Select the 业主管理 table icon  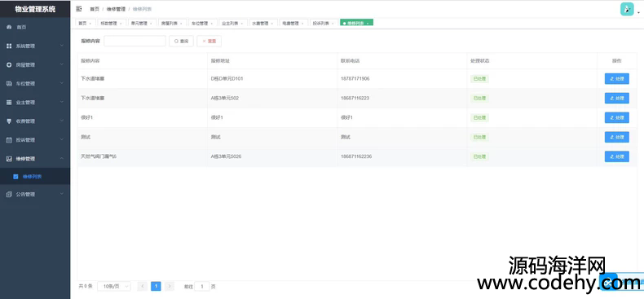[x=9, y=103]
